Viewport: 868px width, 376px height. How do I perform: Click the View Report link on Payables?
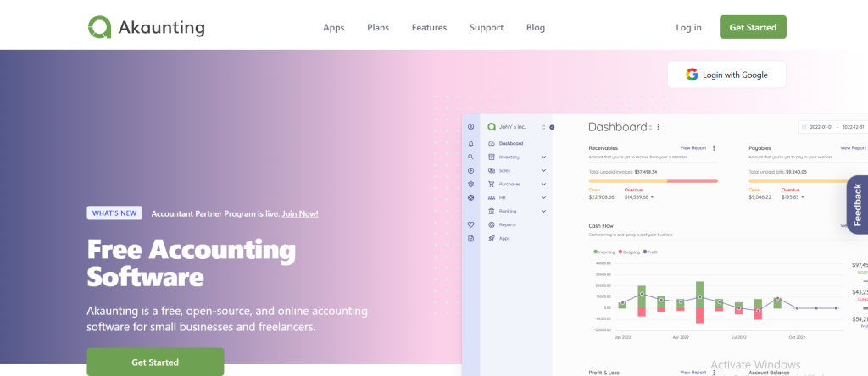click(853, 148)
